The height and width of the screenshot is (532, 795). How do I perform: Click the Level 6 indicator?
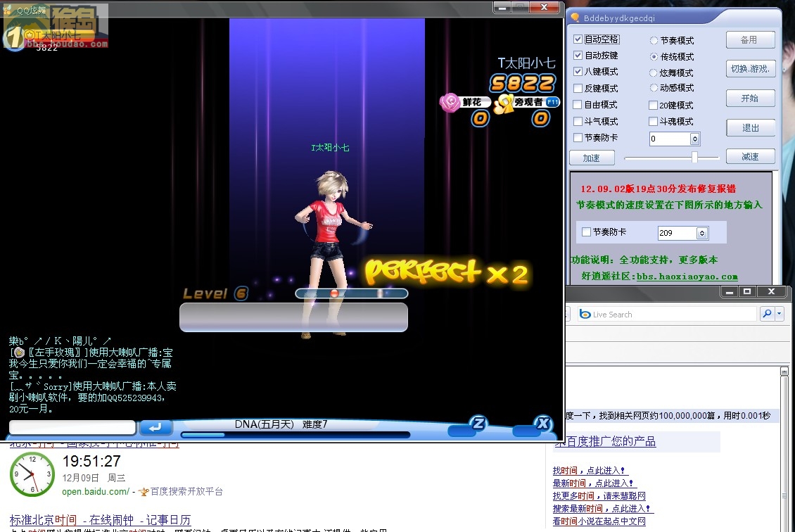coord(215,293)
